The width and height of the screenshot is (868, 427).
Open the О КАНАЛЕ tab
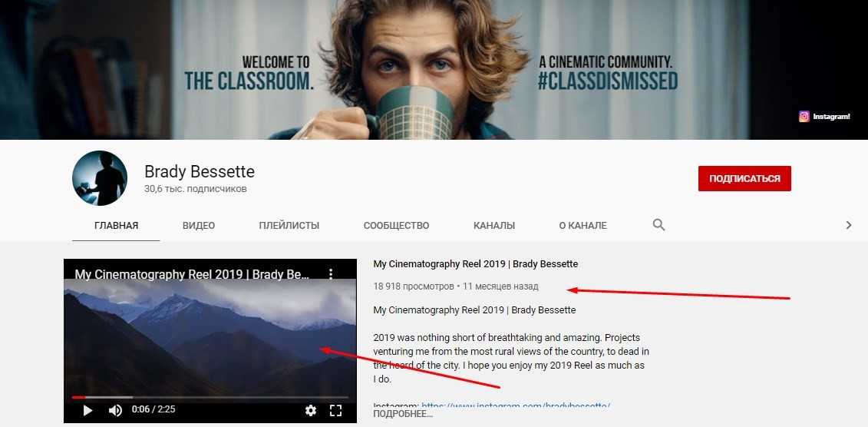tap(583, 226)
